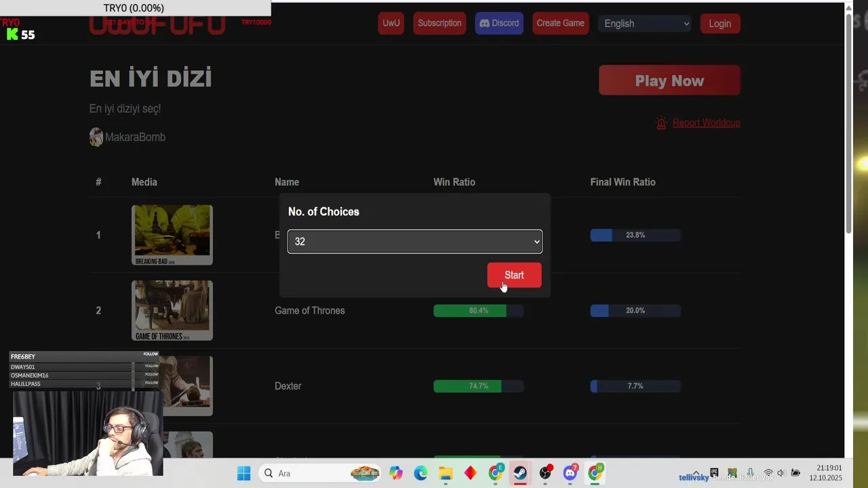Viewport: 868px width, 488px height.
Task: Click MakaraBomb's avatar image
Action: tap(96, 137)
